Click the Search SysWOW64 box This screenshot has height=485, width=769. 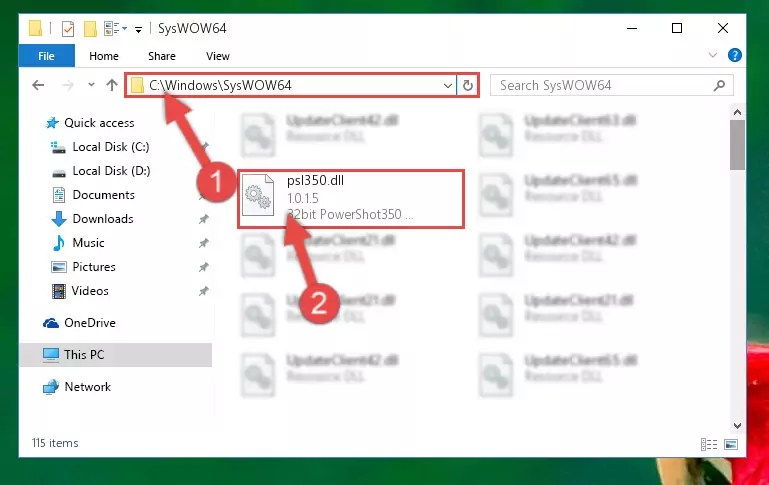point(612,85)
